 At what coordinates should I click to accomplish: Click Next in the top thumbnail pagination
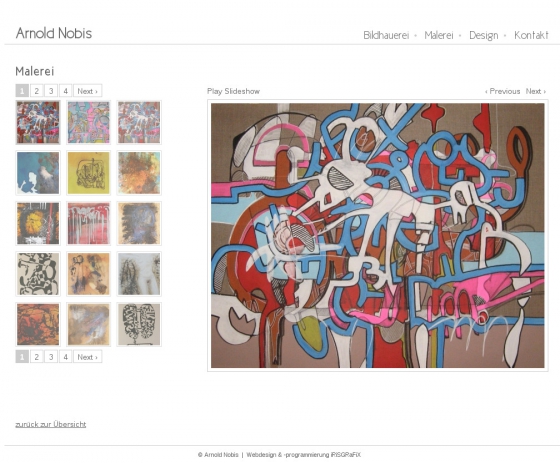(88, 91)
